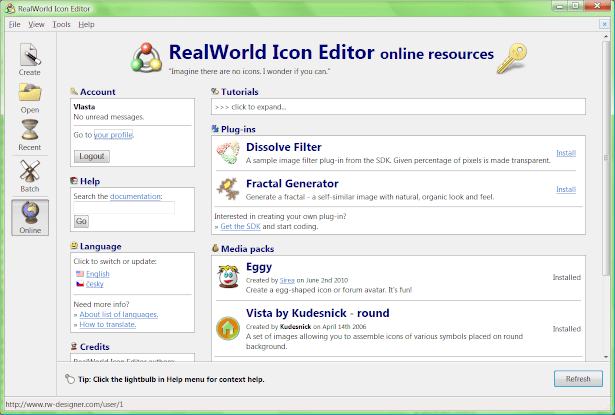Viewport: 615px width, 415px height.
Task: Switch language to česky link
Action: click(95, 284)
